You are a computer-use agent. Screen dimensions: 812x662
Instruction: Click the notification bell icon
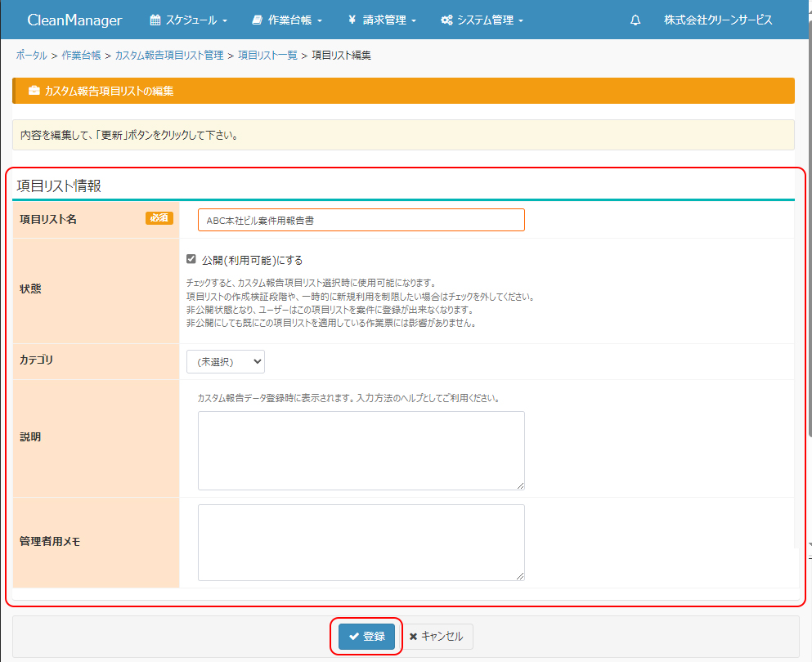[635, 20]
